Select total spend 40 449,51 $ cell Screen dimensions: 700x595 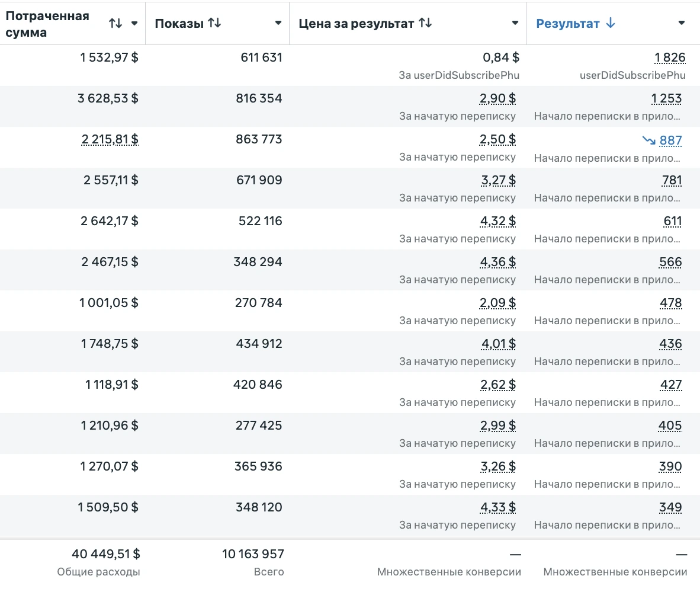coord(106,554)
